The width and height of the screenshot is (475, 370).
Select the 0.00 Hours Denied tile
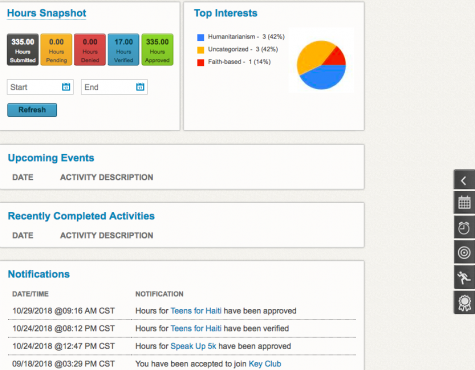coord(90,49)
